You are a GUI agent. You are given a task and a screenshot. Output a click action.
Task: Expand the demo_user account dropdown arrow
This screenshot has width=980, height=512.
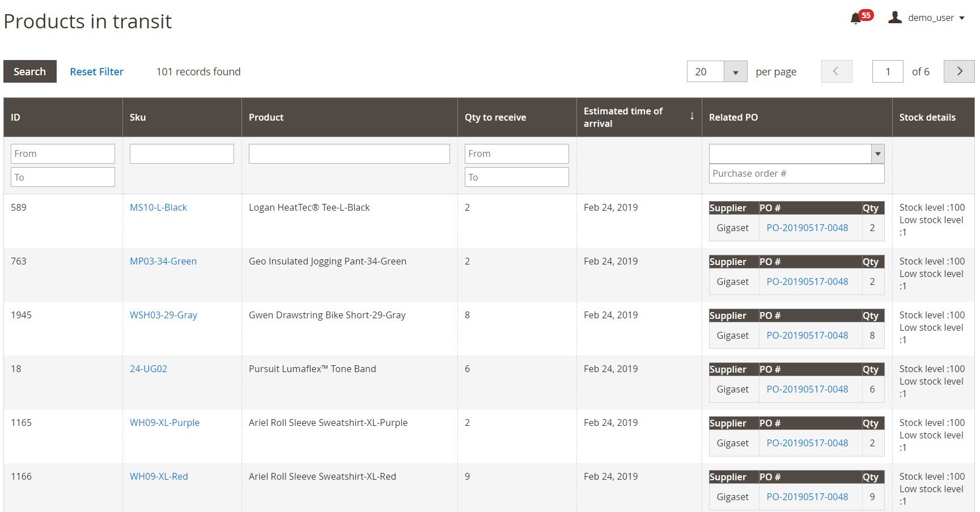click(x=962, y=18)
